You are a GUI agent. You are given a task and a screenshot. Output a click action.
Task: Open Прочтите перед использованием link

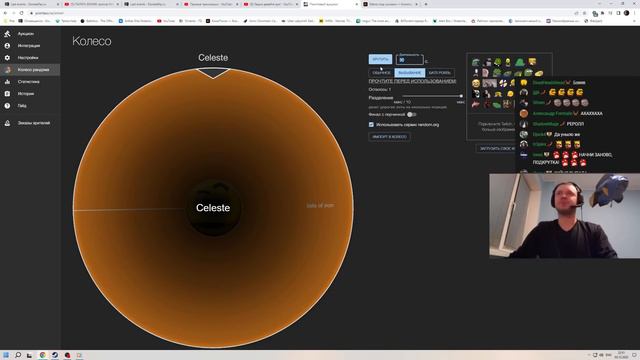click(412, 81)
